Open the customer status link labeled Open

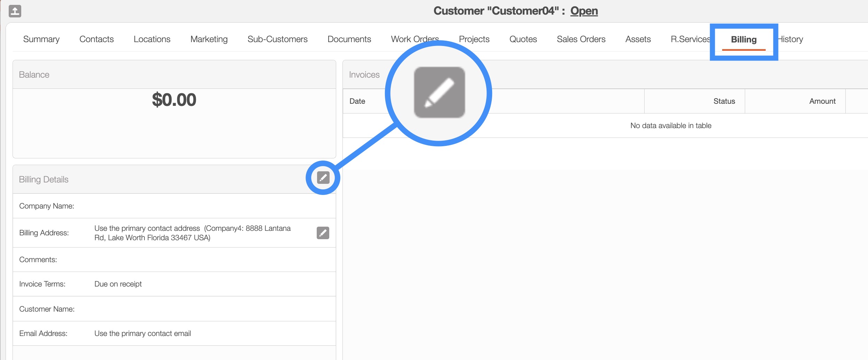584,11
